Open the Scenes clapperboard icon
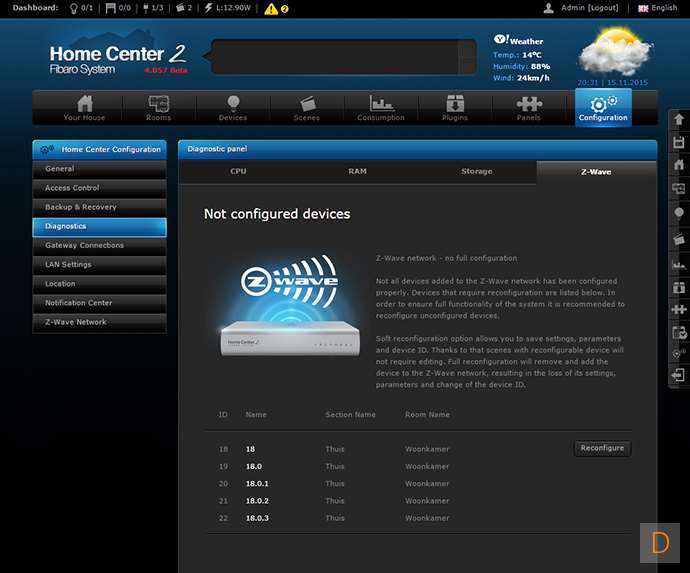The image size is (690, 573). click(x=307, y=108)
